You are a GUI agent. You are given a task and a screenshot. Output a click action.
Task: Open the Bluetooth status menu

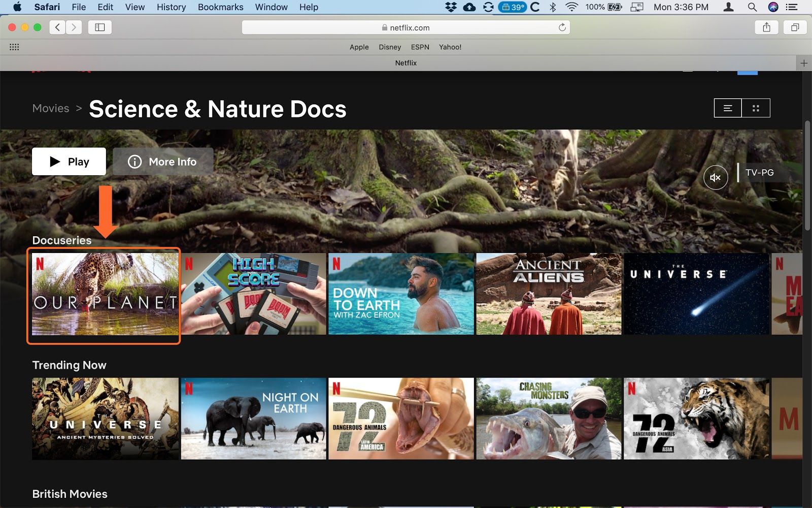tap(553, 7)
